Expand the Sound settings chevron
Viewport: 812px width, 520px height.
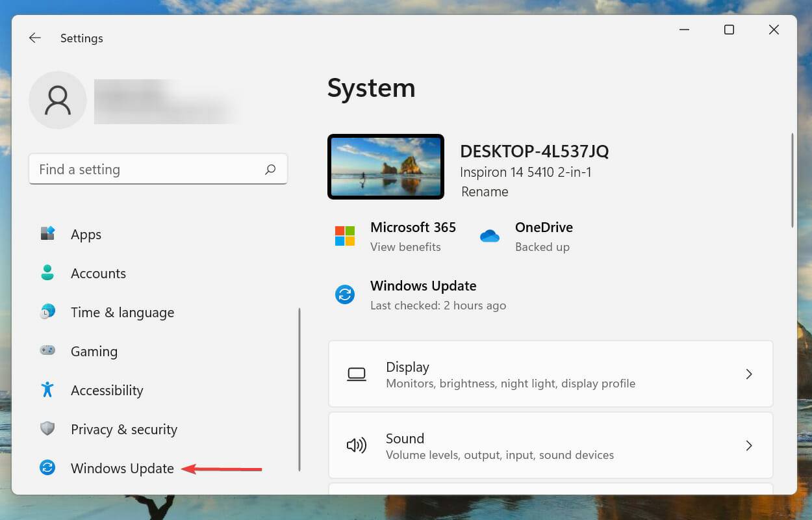[x=749, y=446]
